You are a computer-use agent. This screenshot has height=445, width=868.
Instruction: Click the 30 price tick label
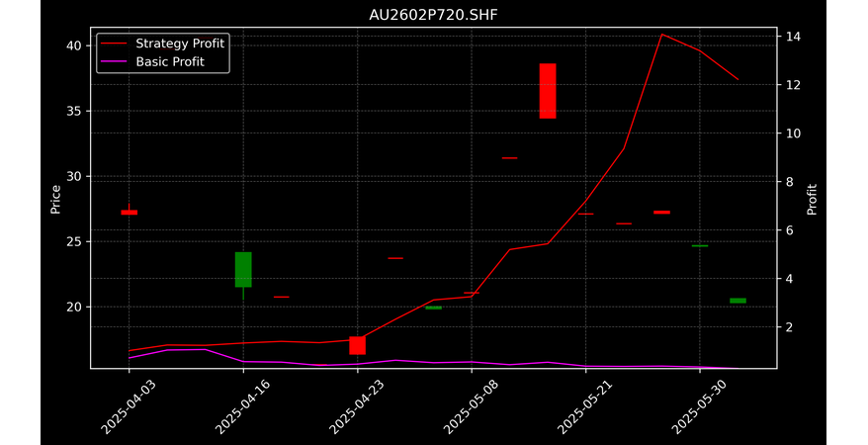[74, 177]
